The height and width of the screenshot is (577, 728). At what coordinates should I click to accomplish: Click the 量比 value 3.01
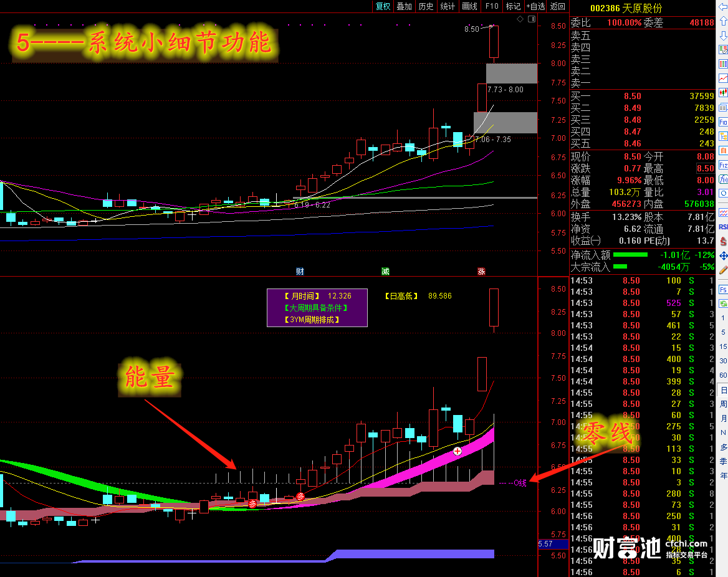click(x=706, y=192)
